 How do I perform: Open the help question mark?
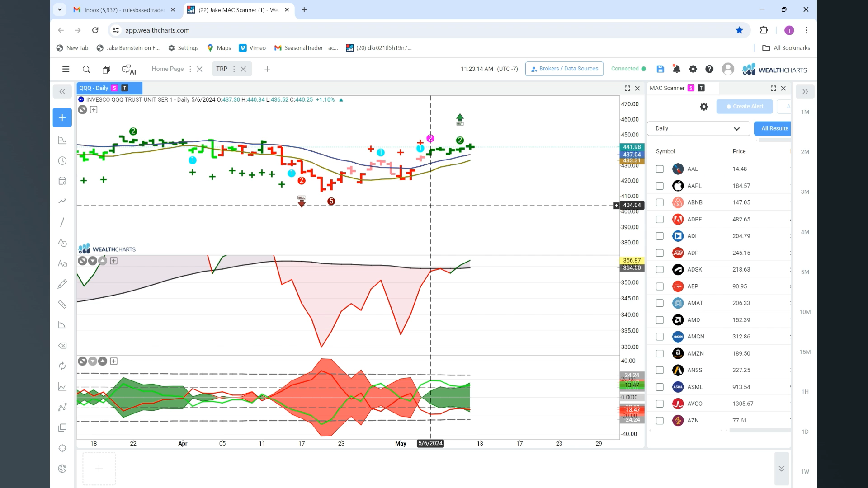(709, 69)
